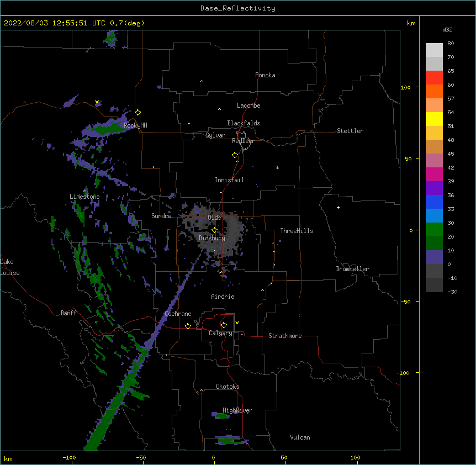
Task: Click the white asterisk above Limestone
Action: [x=85, y=191]
